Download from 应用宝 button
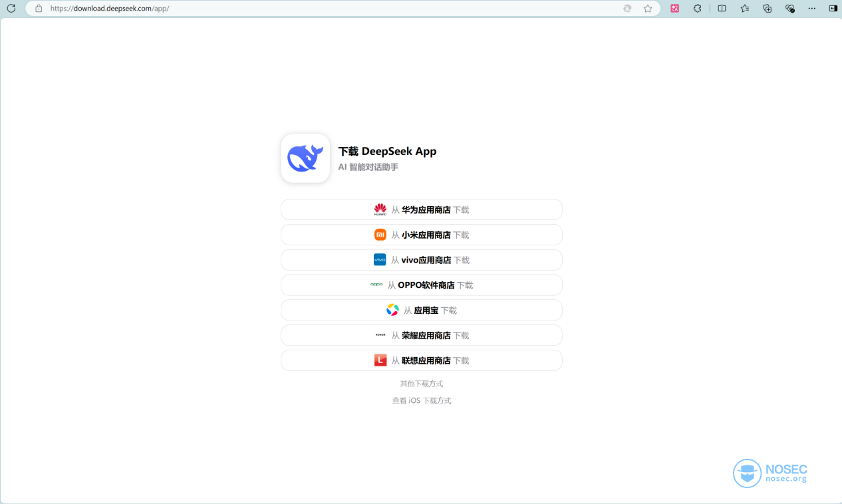This screenshot has height=504, width=842. [x=422, y=310]
